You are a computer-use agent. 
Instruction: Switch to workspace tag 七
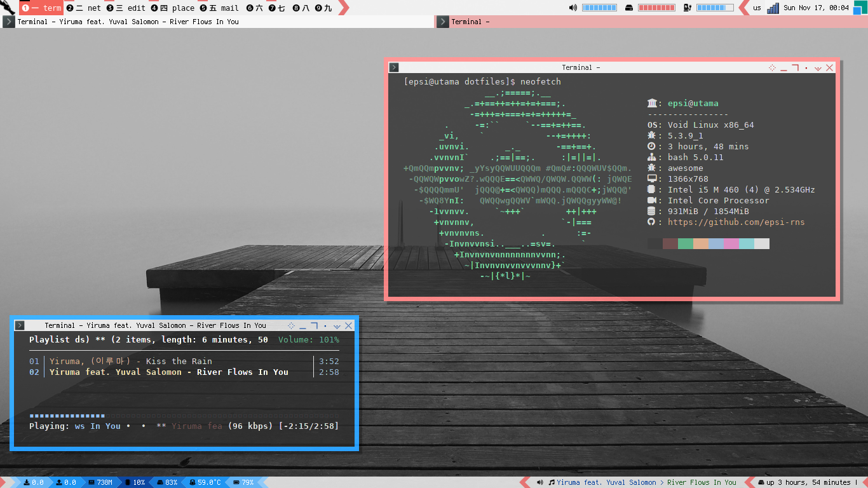(277, 8)
